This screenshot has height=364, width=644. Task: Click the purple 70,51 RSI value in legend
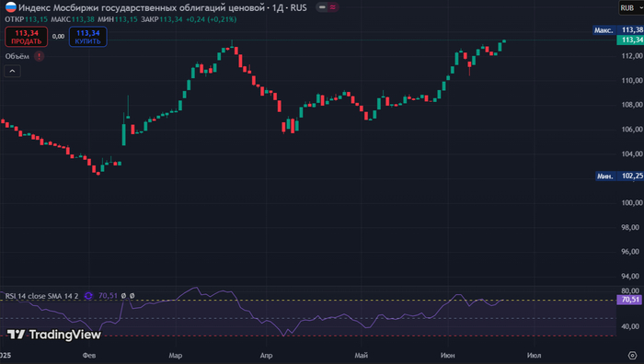point(108,295)
